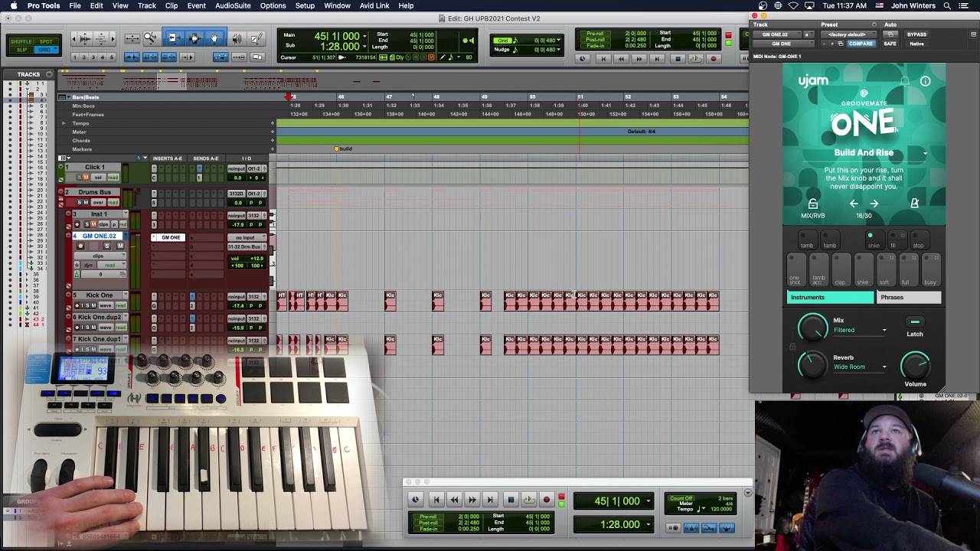
Task: Click the loop play button in floating transport
Action: point(528,500)
